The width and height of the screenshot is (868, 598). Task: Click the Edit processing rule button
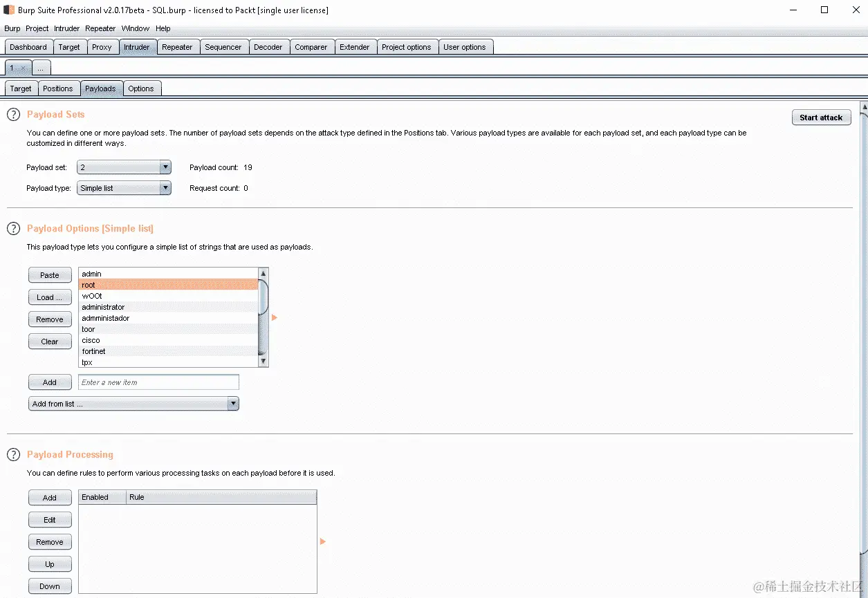point(50,520)
